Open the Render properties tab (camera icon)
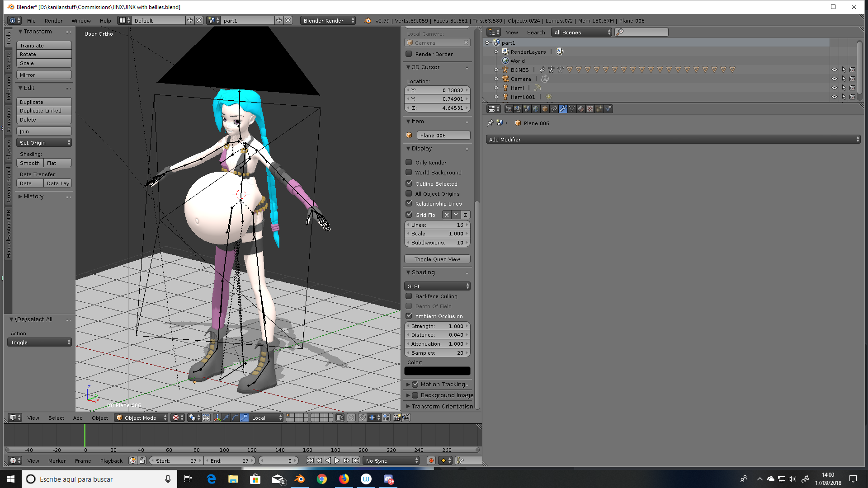This screenshot has height=488, width=868. click(509, 109)
